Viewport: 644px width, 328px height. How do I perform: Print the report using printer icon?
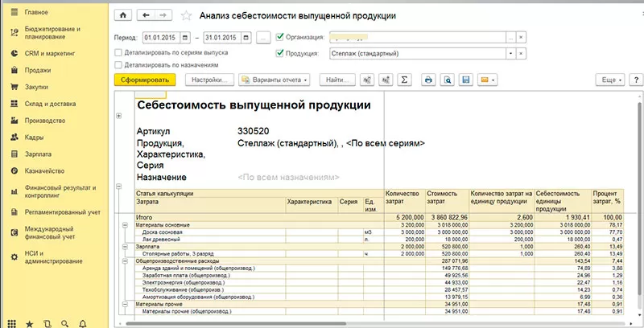pos(428,80)
